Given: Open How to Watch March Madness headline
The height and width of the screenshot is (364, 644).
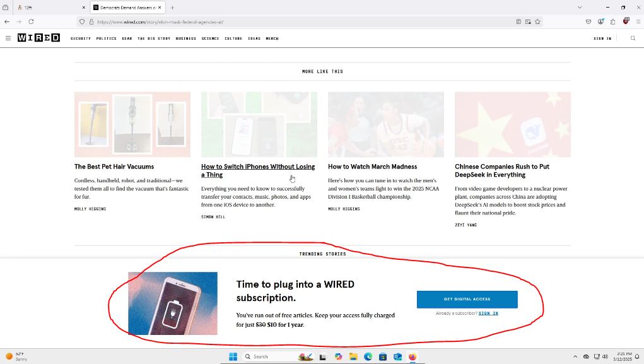Looking at the screenshot, I should click(x=373, y=167).
